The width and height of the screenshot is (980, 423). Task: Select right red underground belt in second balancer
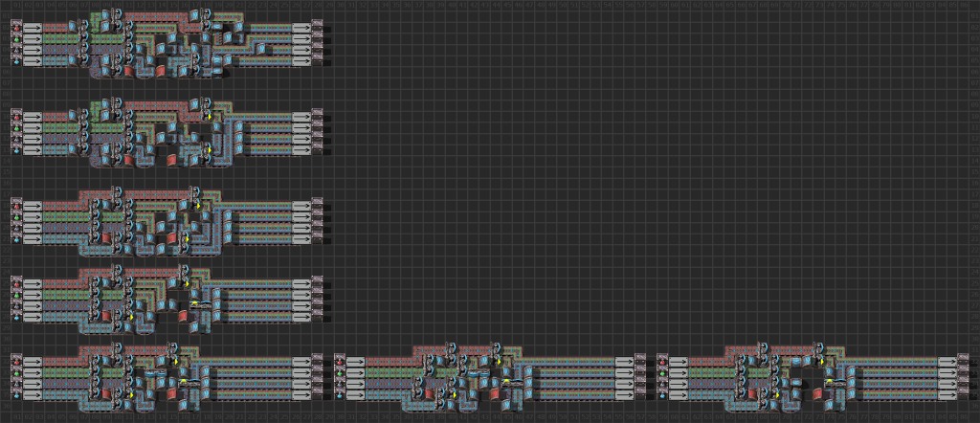[172, 161]
